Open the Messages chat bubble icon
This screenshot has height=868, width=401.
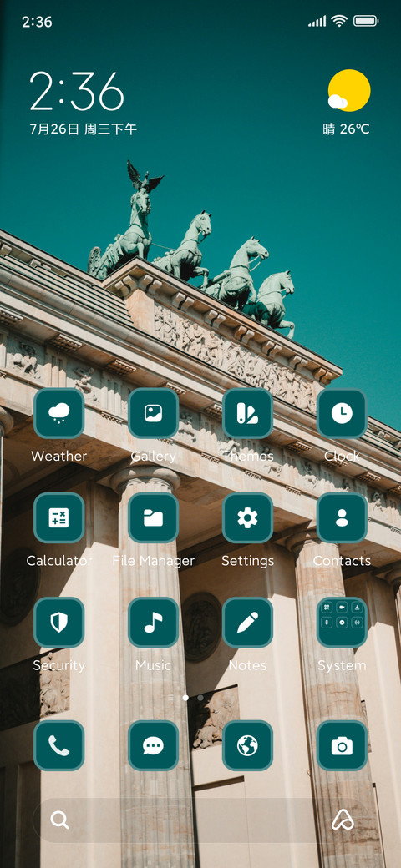pyautogui.click(x=154, y=745)
